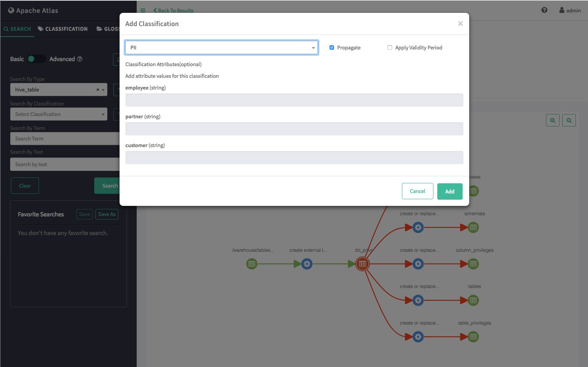588x367 pixels.
Task: Expand the hive_table type dropdown
Action: point(103,90)
